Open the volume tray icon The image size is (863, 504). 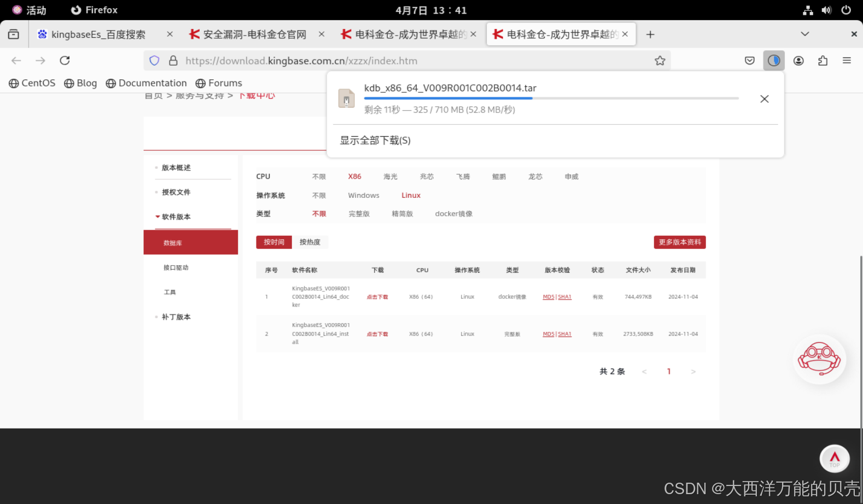click(826, 10)
